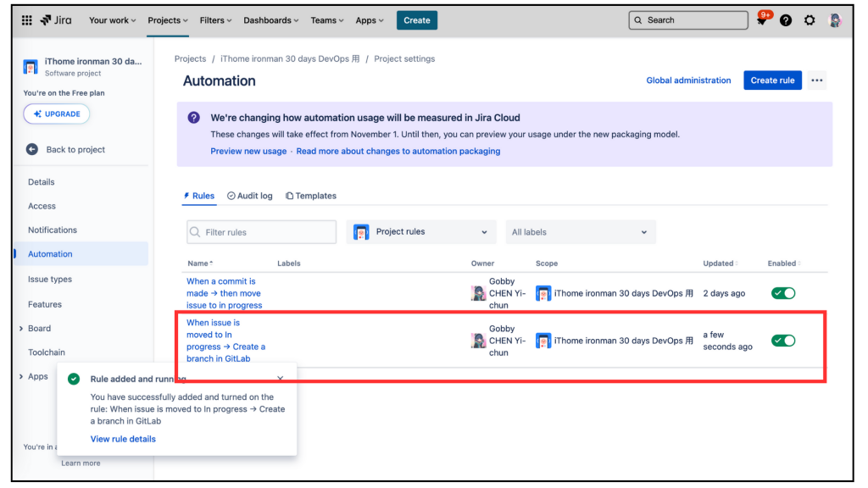Open the Your work dropdown
This screenshot has height=488, width=868.
tap(113, 20)
